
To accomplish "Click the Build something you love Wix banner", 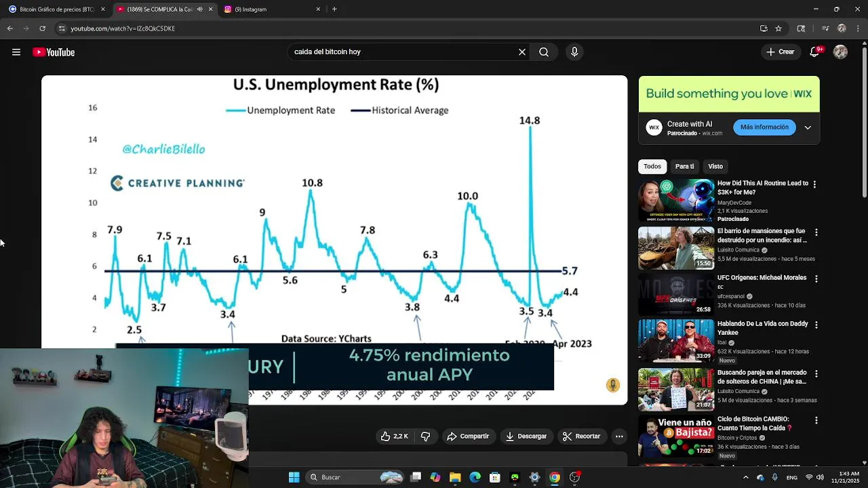I will 729,94.
